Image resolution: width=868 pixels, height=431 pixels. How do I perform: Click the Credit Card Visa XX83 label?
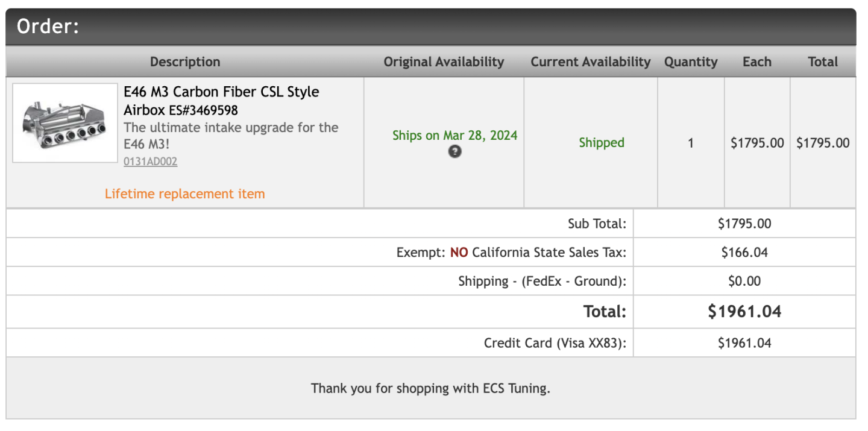pyautogui.click(x=555, y=344)
